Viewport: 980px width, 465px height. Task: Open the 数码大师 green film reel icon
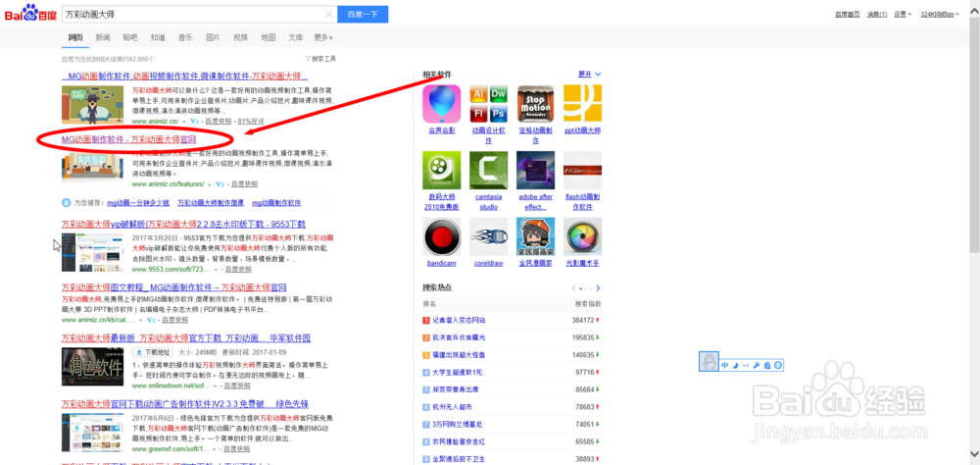441,171
